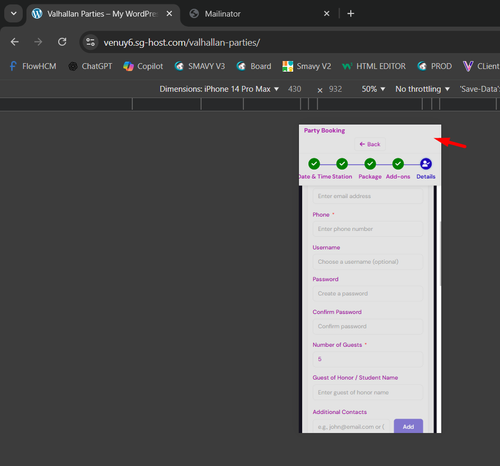Click the browser back arrow
Image resolution: width=500 pixels, height=466 pixels.
(x=15, y=42)
